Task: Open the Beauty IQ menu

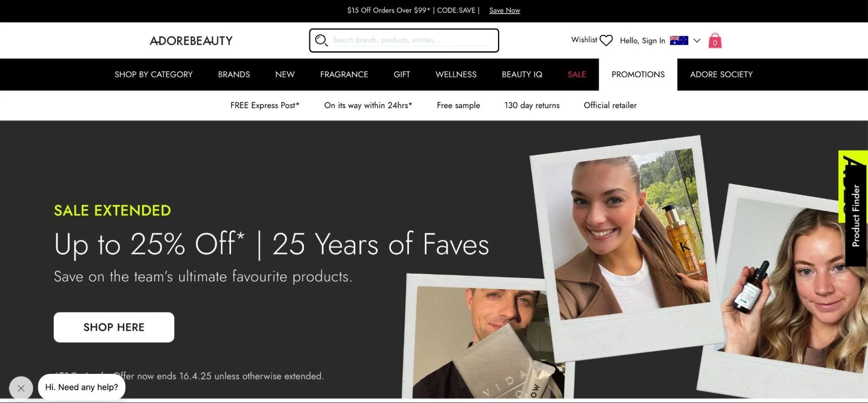Action: [522, 74]
